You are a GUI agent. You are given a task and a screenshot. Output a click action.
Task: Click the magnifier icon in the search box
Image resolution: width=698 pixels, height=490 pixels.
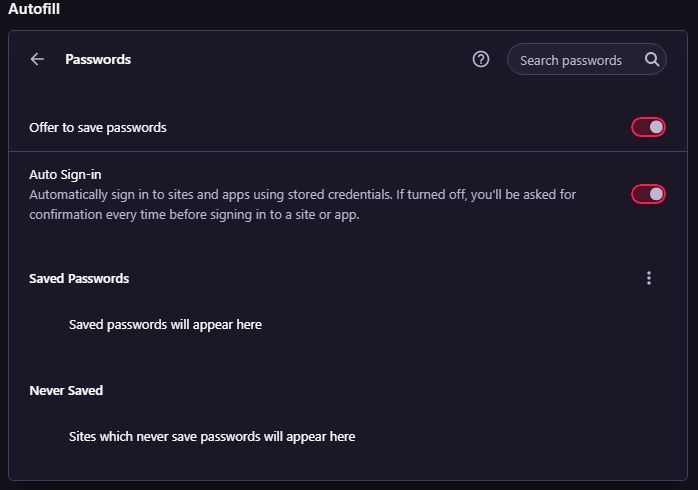[x=652, y=60]
